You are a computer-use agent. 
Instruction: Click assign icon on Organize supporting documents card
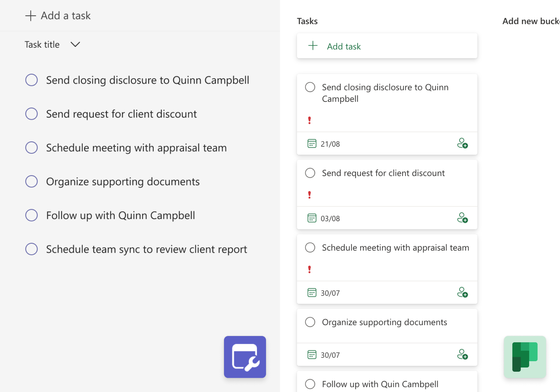click(463, 355)
